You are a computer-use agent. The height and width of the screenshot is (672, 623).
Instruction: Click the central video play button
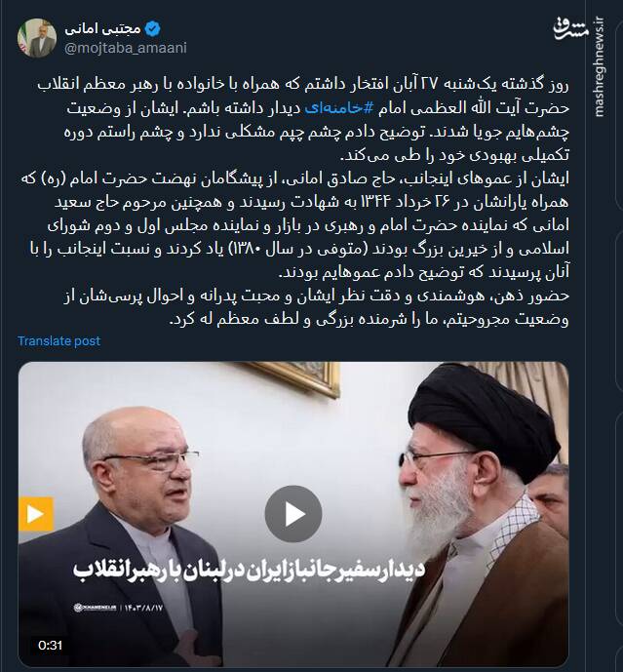pos(293,513)
